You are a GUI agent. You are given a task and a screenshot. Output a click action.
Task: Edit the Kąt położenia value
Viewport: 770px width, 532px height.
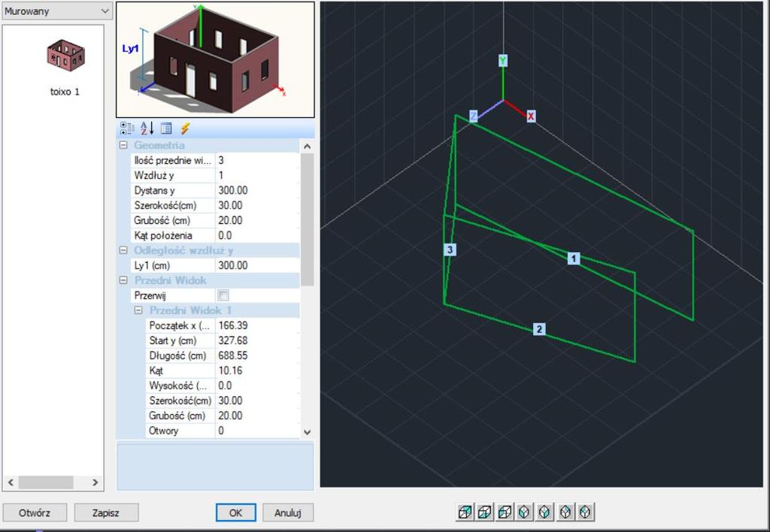pos(257,236)
